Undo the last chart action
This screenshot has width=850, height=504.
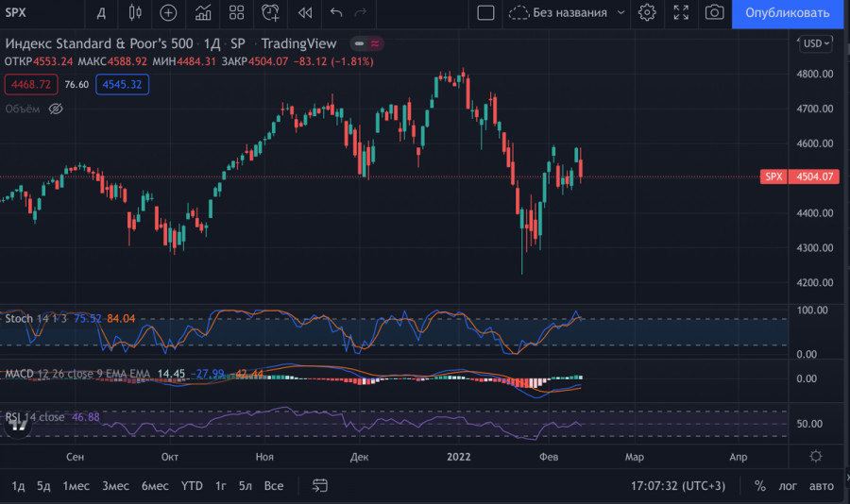(336, 12)
